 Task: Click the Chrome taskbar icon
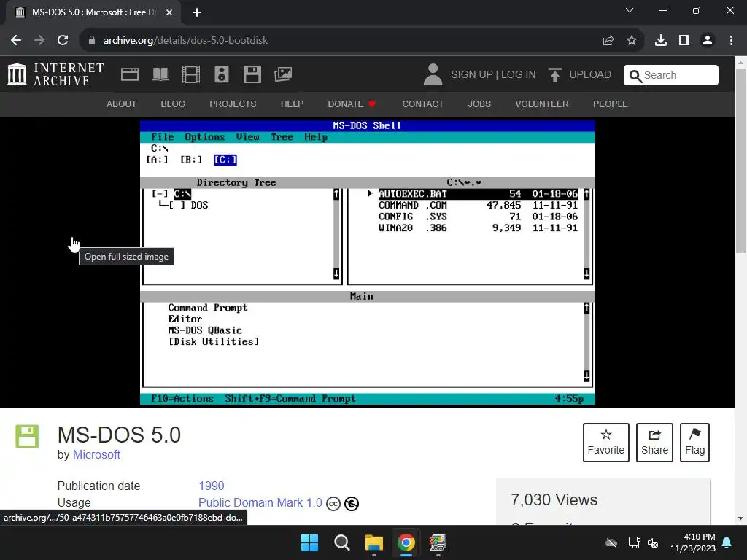(406, 542)
